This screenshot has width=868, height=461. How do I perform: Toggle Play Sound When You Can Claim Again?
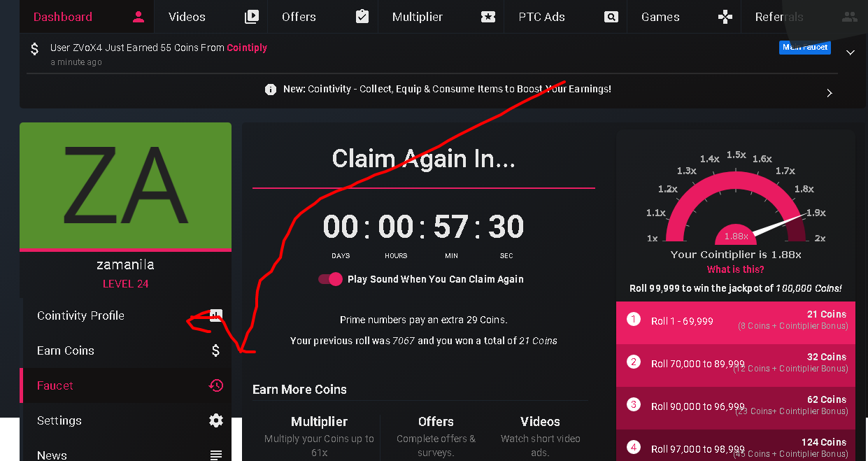(x=330, y=279)
